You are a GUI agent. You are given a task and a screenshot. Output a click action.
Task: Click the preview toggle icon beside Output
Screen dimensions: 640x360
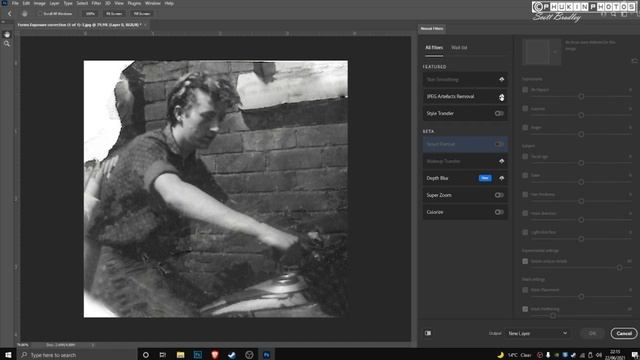click(428, 333)
